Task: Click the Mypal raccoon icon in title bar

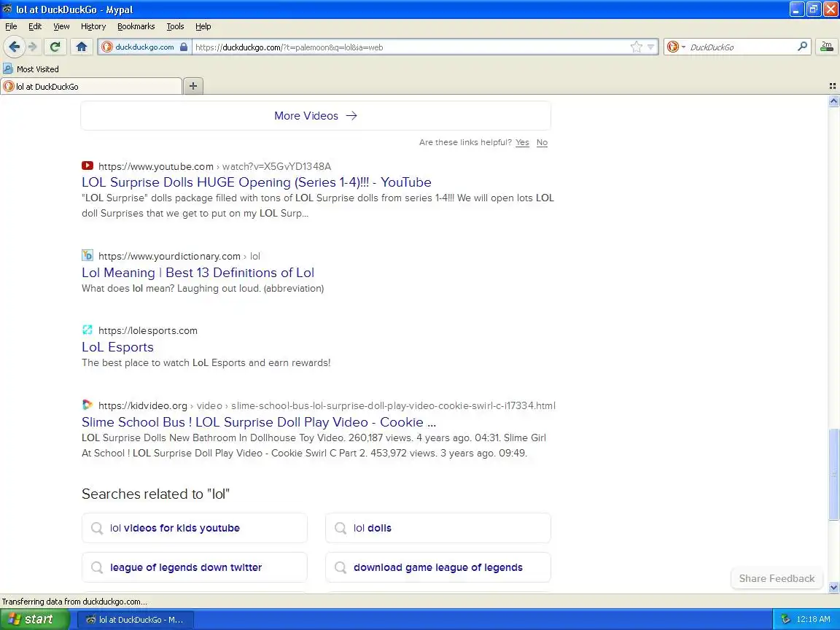Action: tap(7, 9)
